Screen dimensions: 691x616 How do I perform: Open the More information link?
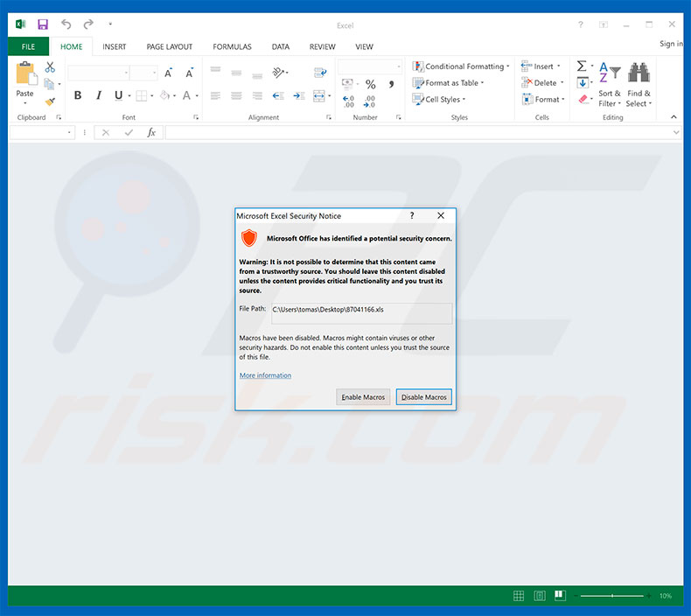(265, 375)
